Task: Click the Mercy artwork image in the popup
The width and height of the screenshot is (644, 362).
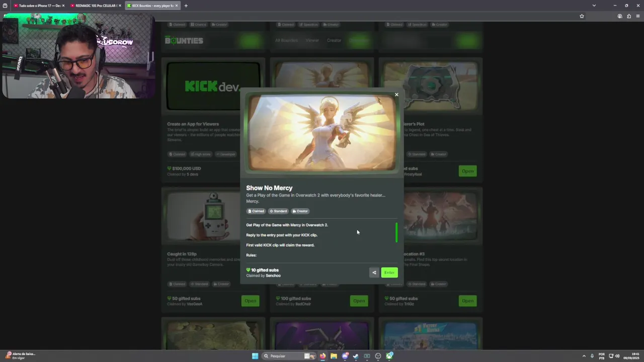Action: tap(322, 133)
